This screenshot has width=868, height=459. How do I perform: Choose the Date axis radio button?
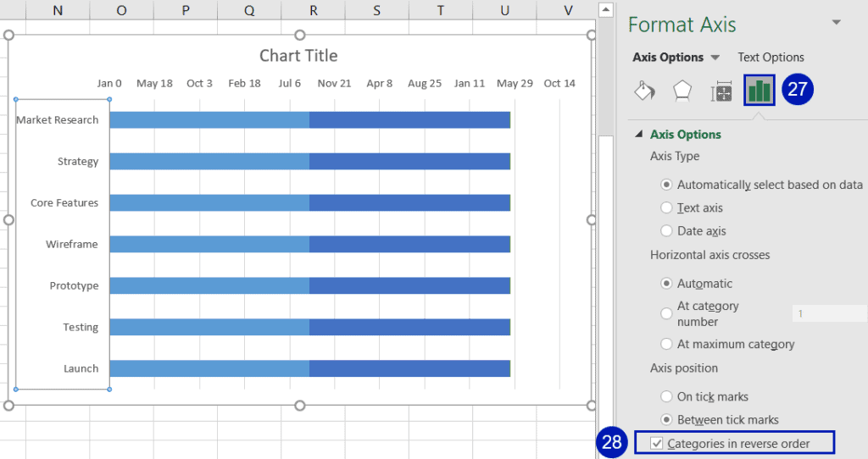tap(666, 231)
